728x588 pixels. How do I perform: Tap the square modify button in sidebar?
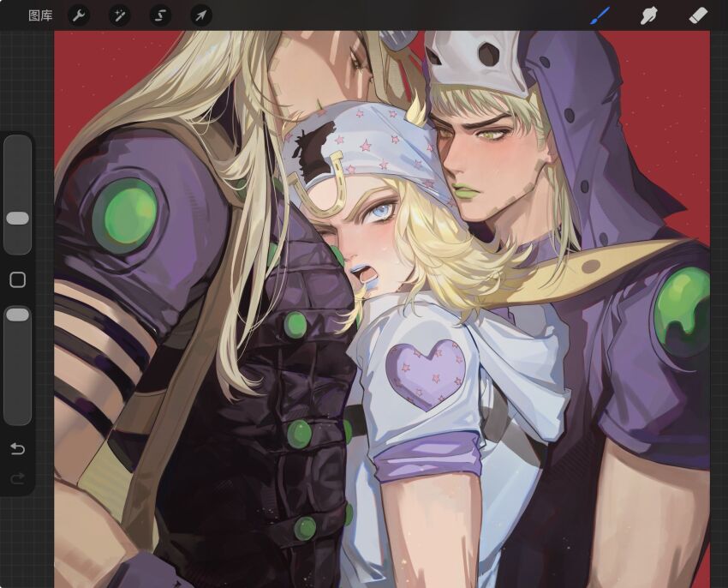pos(18,279)
